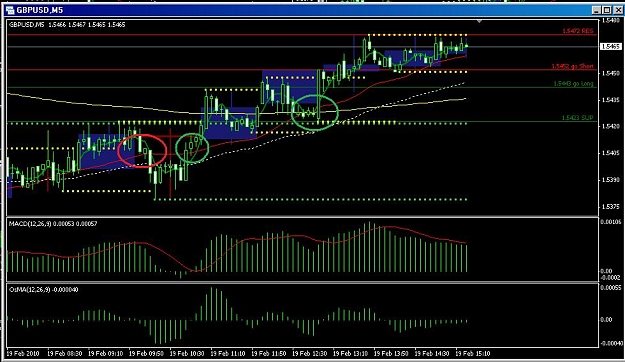Click the 1.5472 RES level label
The width and height of the screenshot is (625, 362).
pyautogui.click(x=578, y=31)
